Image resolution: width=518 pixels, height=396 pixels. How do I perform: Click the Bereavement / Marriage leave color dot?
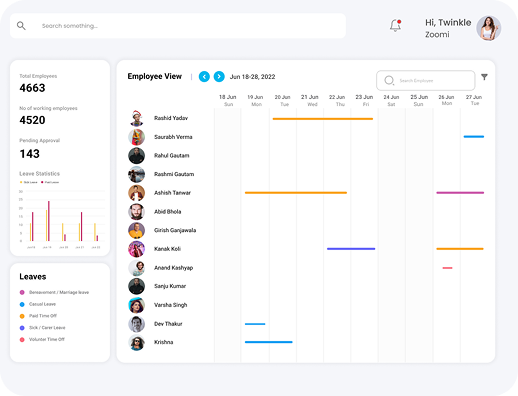pyautogui.click(x=22, y=292)
